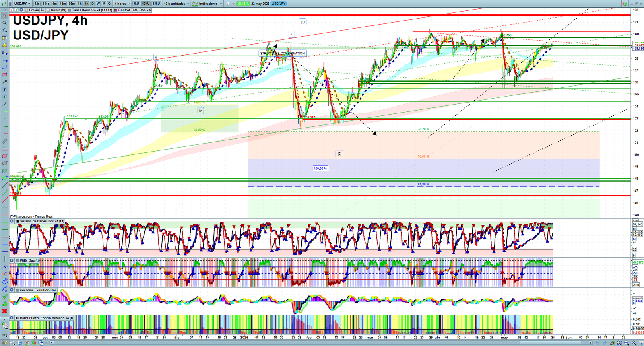Screen dimensions: 644x346
Task: Select the zoom area rectangle tool
Action: (x=4, y=30)
